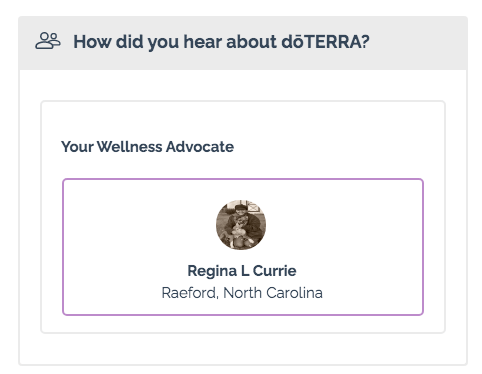Select the purple-bordered advocate card

243,247
